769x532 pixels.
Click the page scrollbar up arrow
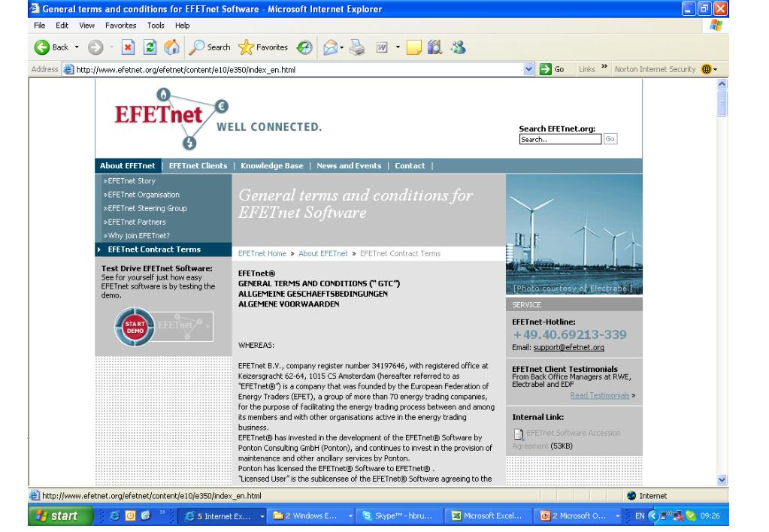(x=722, y=84)
